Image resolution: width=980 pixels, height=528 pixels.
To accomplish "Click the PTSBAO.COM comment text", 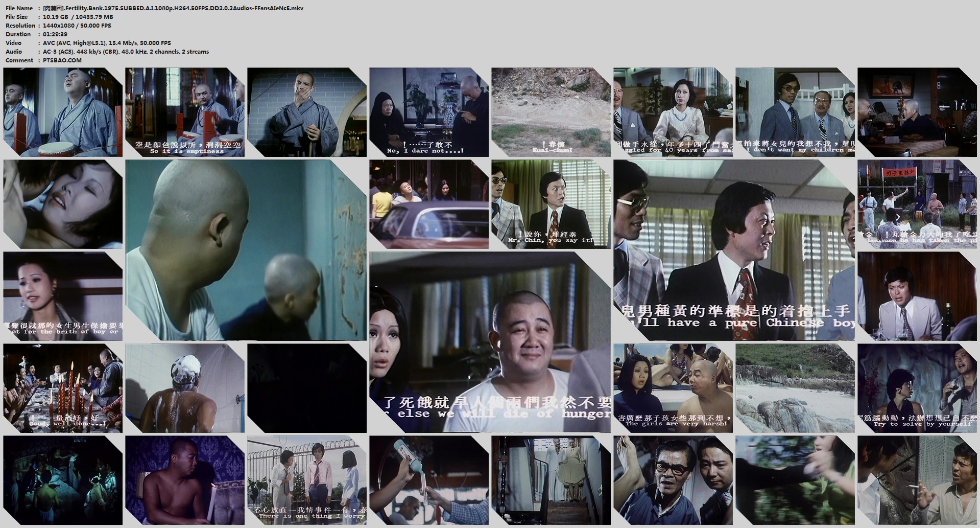I will coord(62,60).
